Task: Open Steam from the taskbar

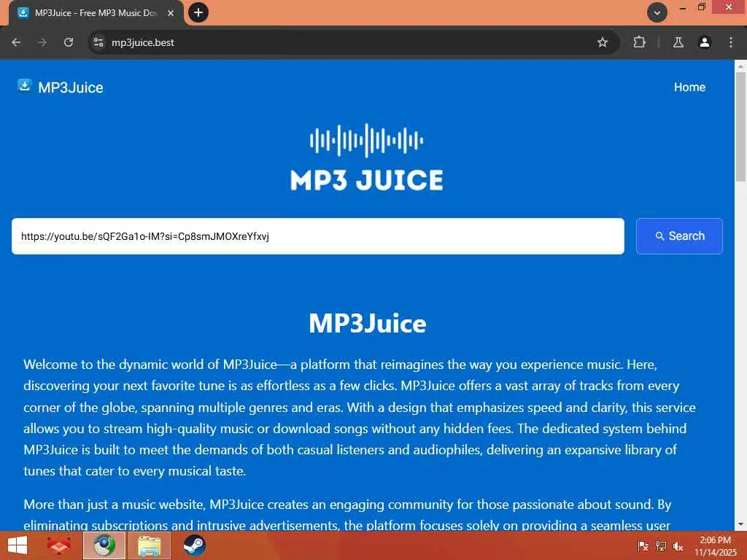Action: point(194,545)
